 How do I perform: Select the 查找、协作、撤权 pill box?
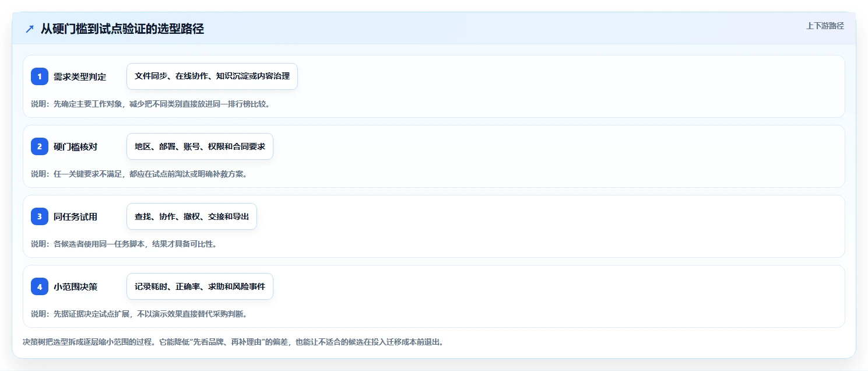click(x=192, y=216)
